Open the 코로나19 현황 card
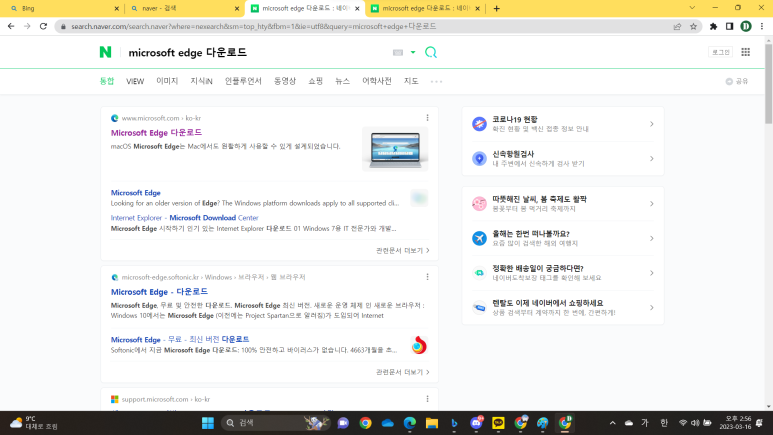The image size is (773, 435). [562, 124]
